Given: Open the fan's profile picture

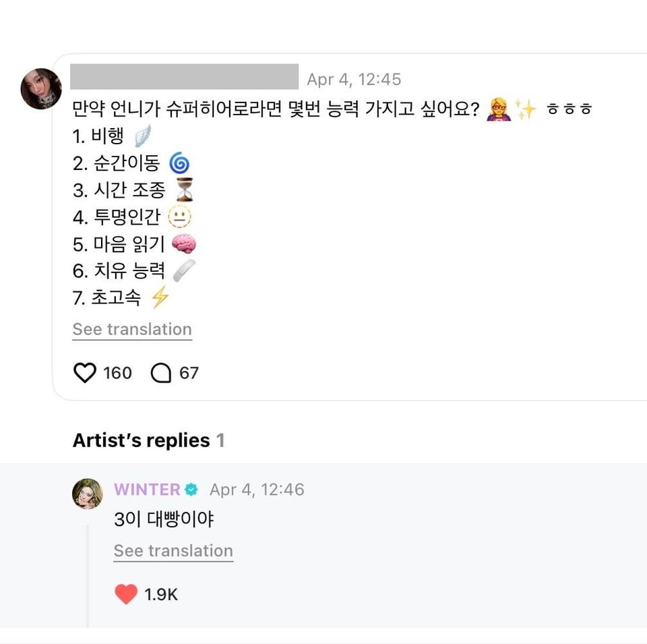Looking at the screenshot, I should (41, 88).
